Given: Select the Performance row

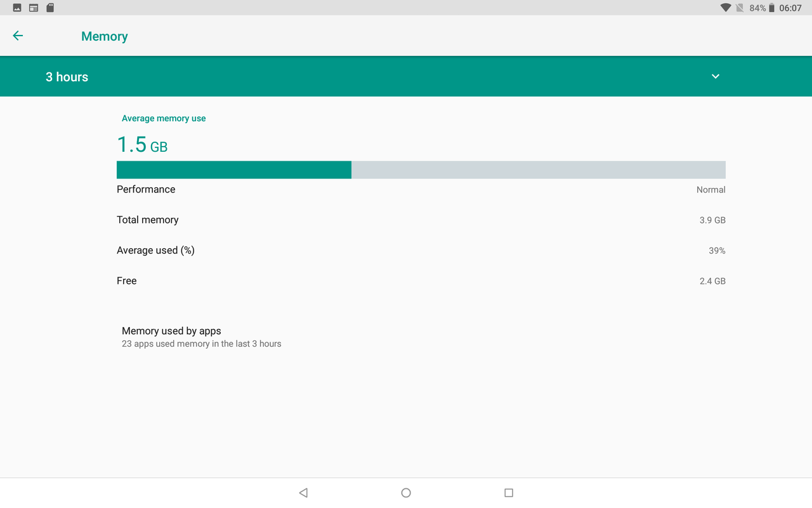Looking at the screenshot, I should coord(406,189).
